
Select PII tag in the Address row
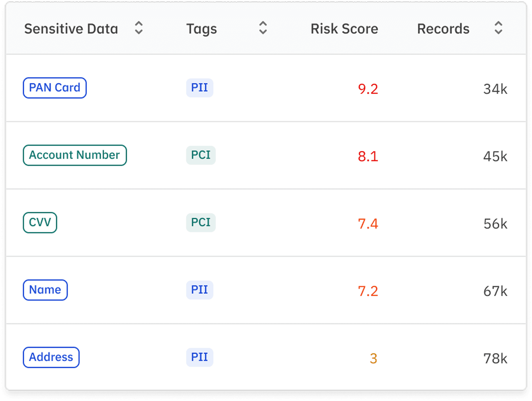200,357
